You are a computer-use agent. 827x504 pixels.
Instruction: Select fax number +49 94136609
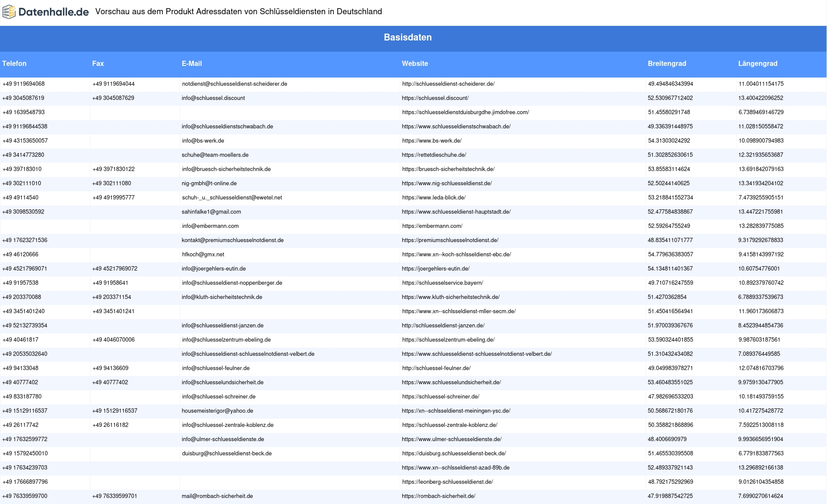pyautogui.click(x=110, y=368)
